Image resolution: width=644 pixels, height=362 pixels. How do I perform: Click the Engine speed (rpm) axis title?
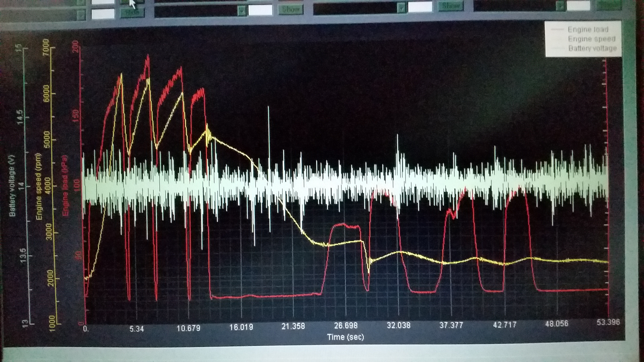point(39,186)
